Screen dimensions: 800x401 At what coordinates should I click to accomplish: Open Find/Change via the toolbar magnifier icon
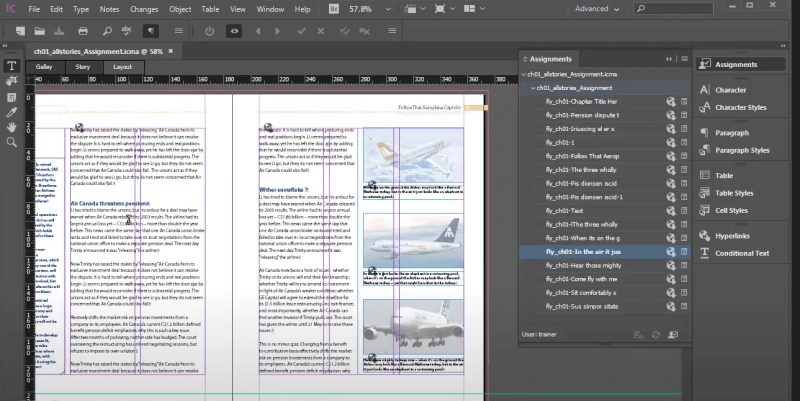pos(107,31)
